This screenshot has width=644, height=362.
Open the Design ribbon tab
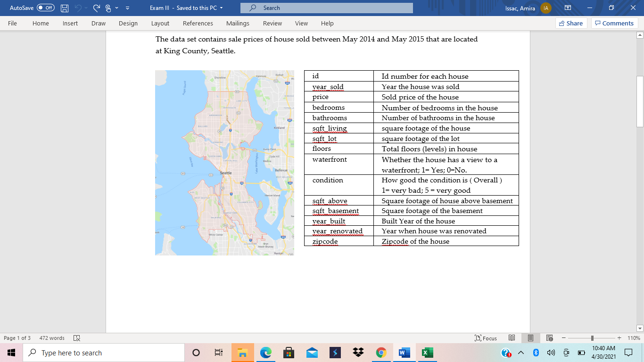coord(128,23)
